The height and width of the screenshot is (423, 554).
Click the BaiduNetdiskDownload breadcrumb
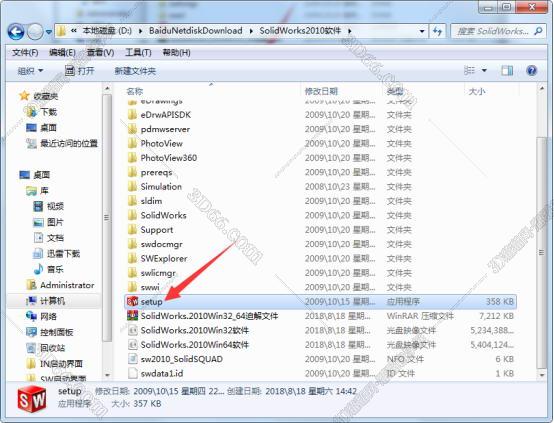pyautogui.click(x=195, y=31)
